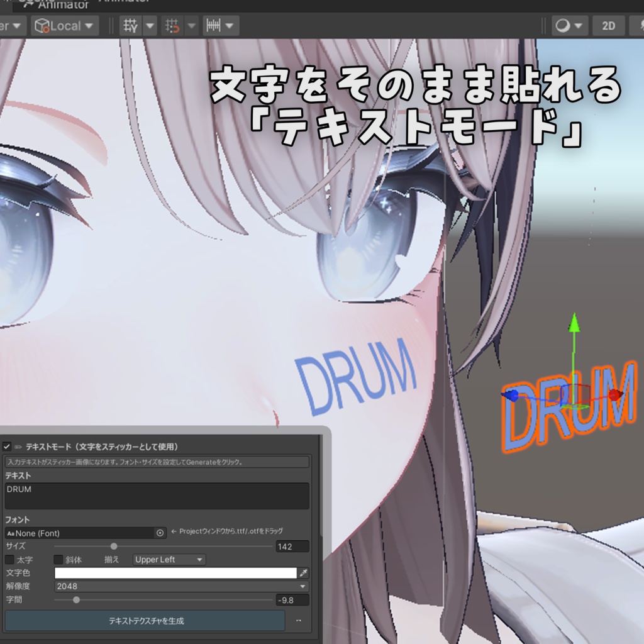Screen dimensions: 644x644
Task: Adjust the character spacing slider handle
Action: click(x=76, y=600)
